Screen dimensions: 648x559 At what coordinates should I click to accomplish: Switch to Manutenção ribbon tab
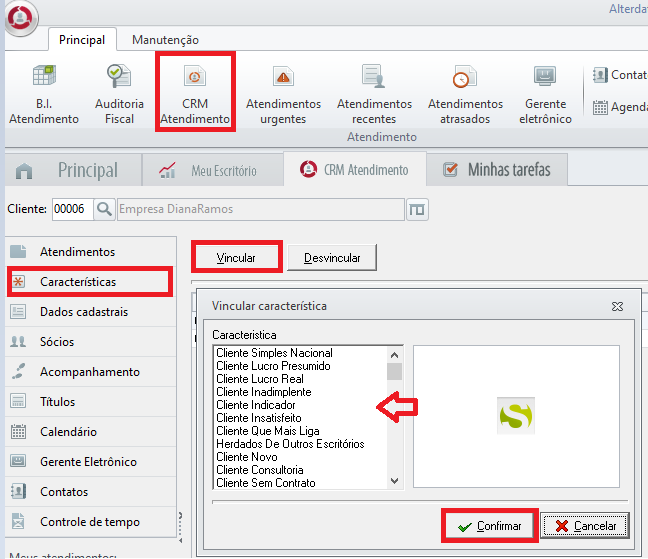165,40
